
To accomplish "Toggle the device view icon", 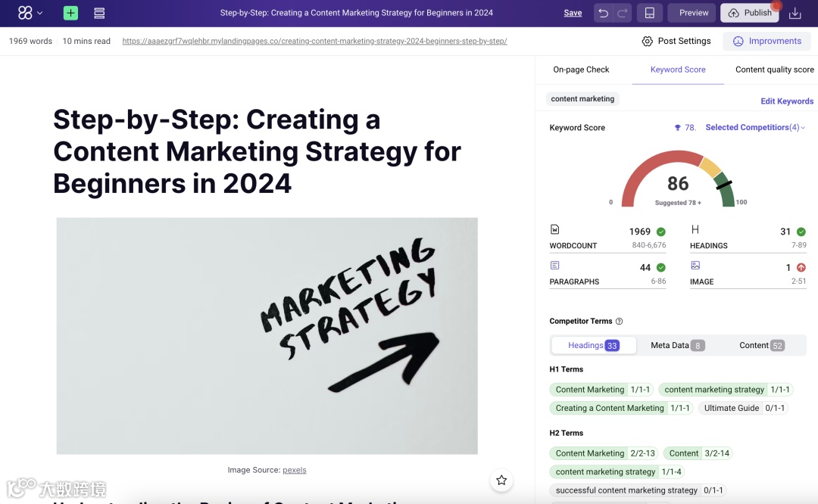I will (650, 13).
